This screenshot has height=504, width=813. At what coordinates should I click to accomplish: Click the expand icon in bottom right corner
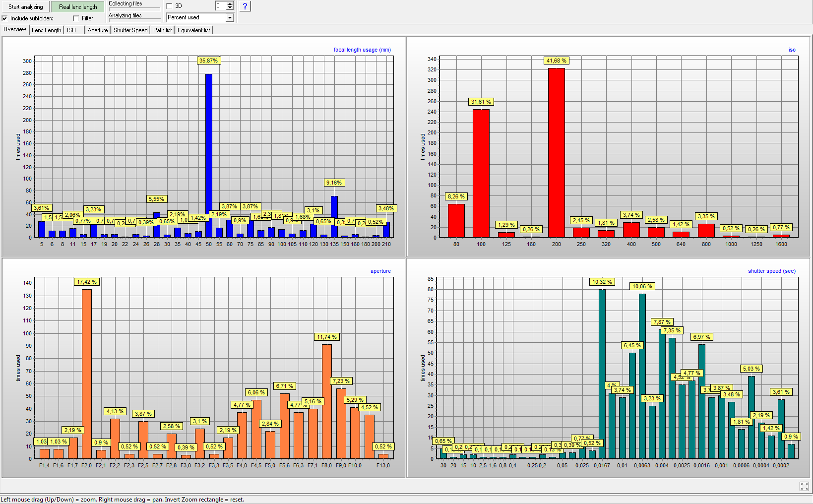coord(804,486)
